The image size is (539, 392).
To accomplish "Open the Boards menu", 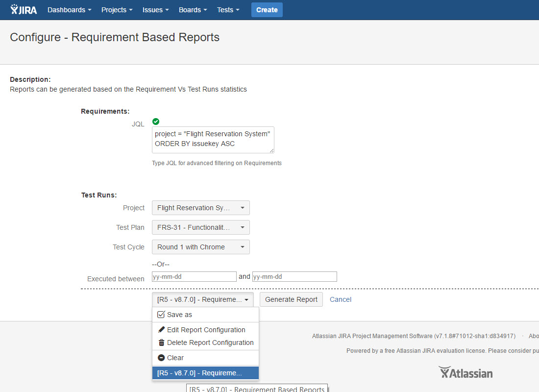I will click(193, 10).
